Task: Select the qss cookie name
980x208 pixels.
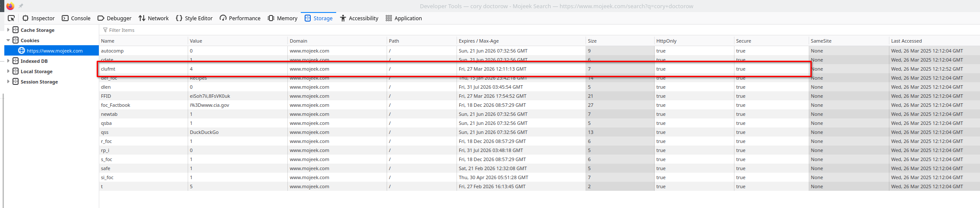Action: tap(104, 132)
